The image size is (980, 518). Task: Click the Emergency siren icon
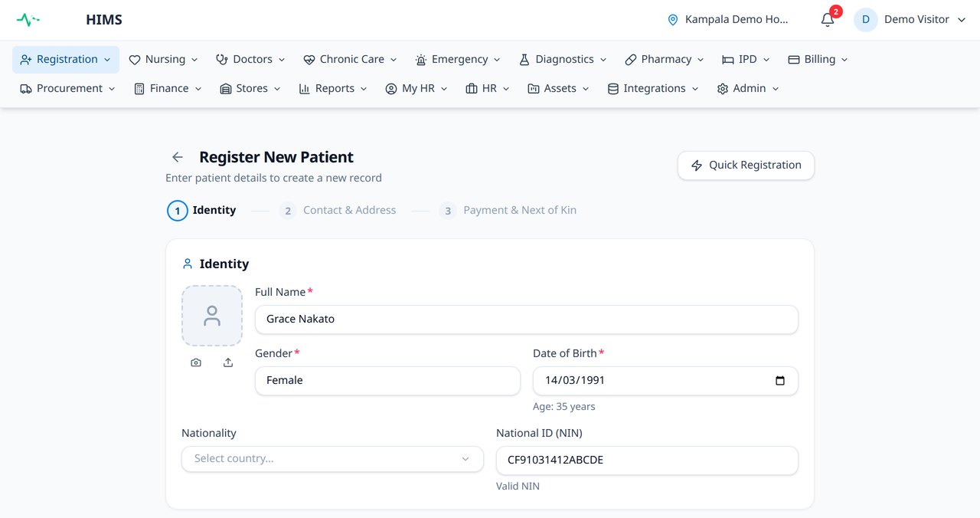[x=421, y=60]
